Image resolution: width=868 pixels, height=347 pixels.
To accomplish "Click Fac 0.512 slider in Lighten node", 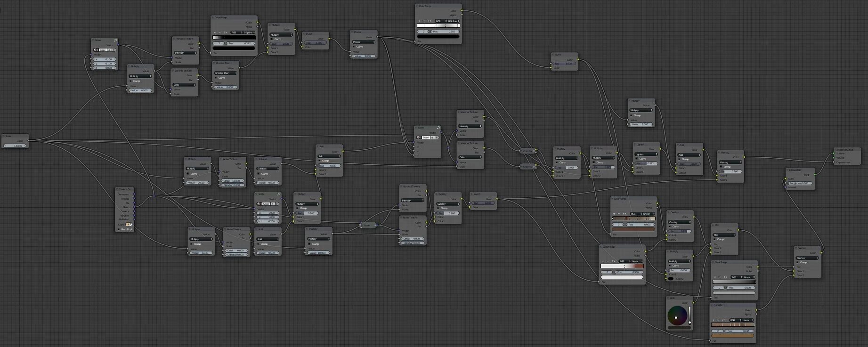I will pos(646,163).
